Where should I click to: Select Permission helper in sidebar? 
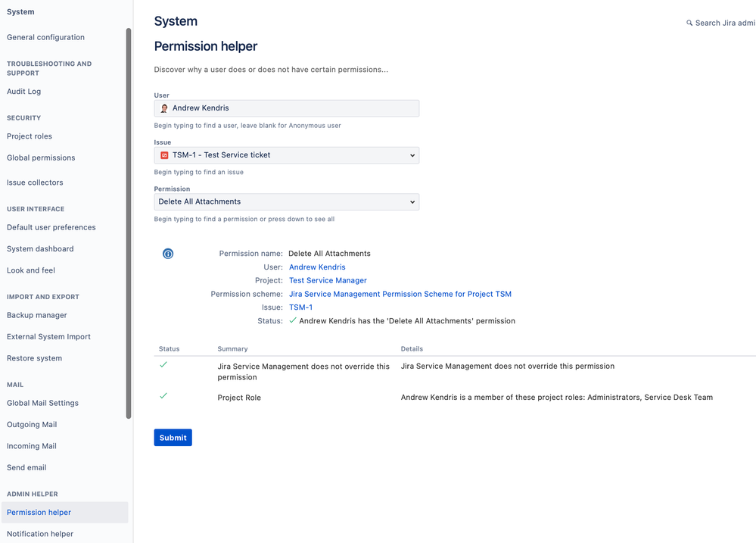[64, 512]
